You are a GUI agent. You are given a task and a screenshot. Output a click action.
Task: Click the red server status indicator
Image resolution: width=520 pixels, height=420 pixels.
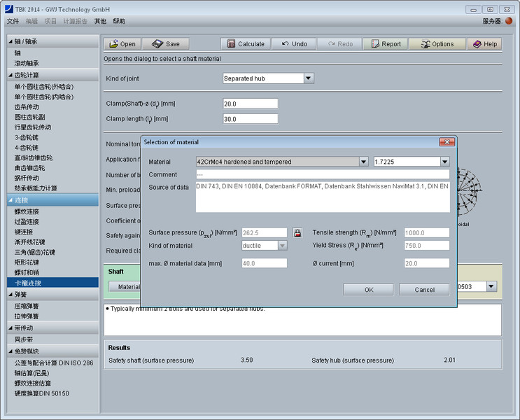509,21
